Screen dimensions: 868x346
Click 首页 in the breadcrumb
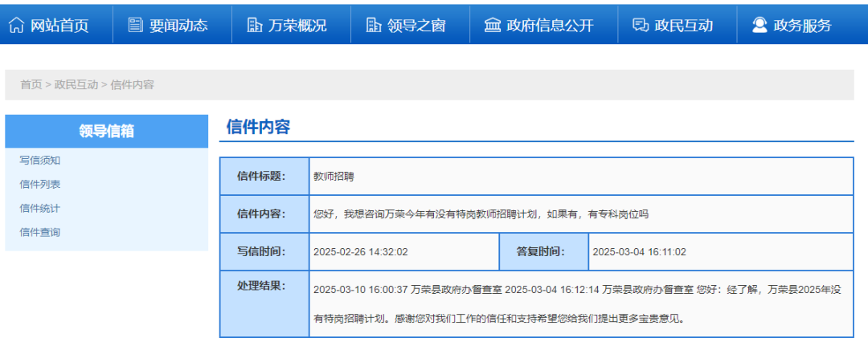(31, 84)
